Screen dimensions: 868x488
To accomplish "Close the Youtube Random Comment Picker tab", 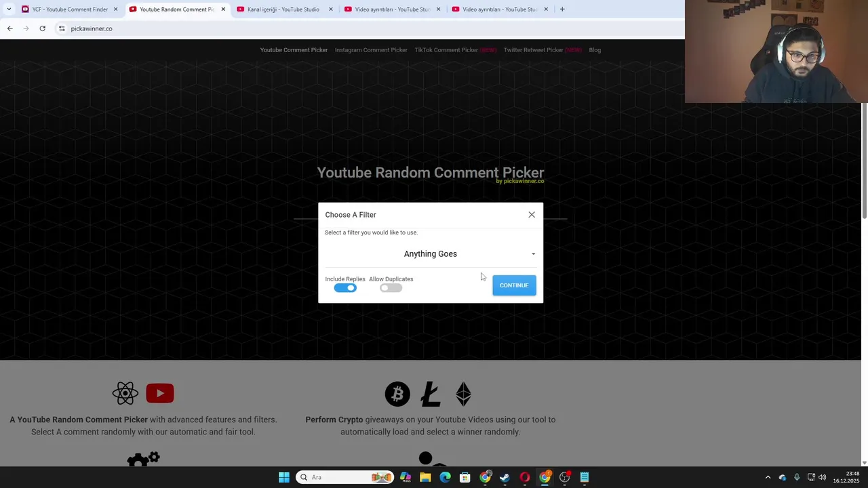I will [223, 9].
